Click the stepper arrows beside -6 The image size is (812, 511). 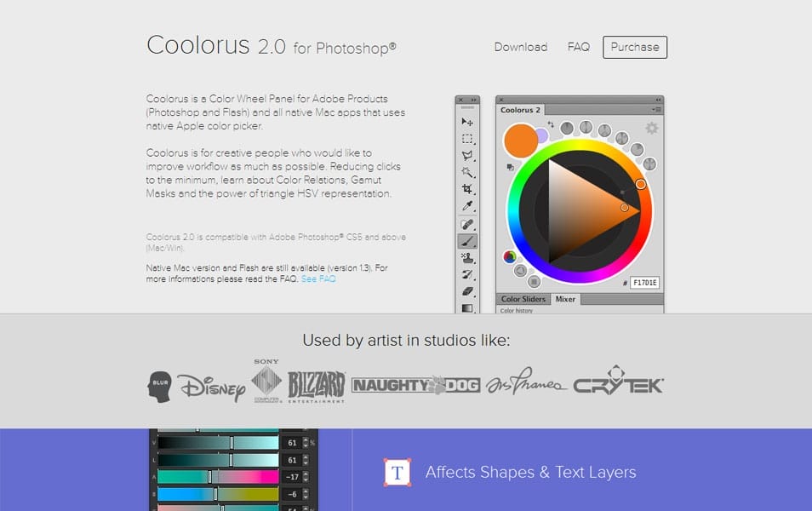tap(306, 494)
